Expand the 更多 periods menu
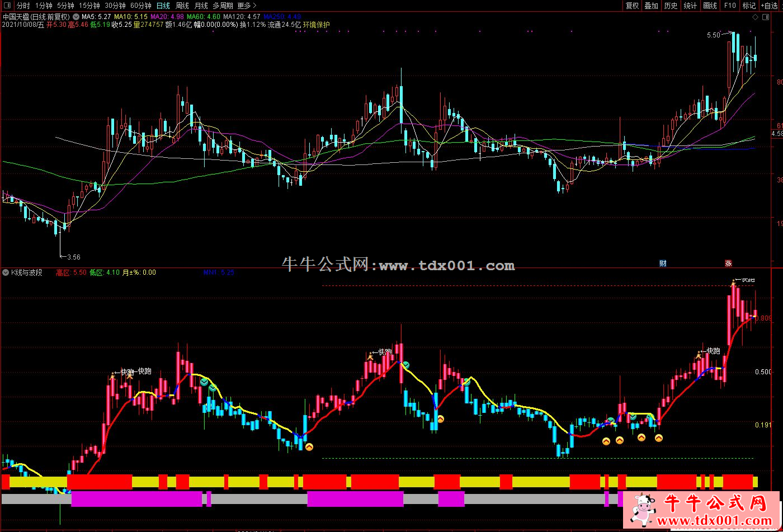 coord(247,6)
